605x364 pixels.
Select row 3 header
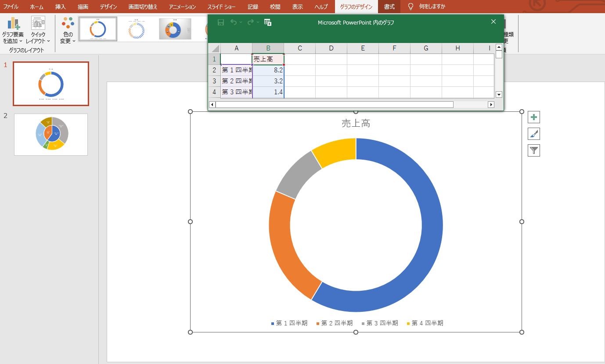coord(214,81)
